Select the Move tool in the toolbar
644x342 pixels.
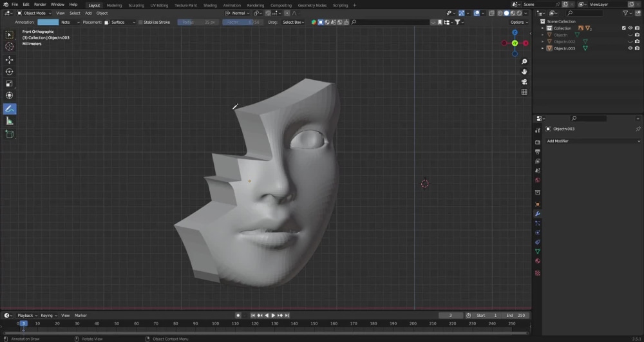click(x=10, y=59)
